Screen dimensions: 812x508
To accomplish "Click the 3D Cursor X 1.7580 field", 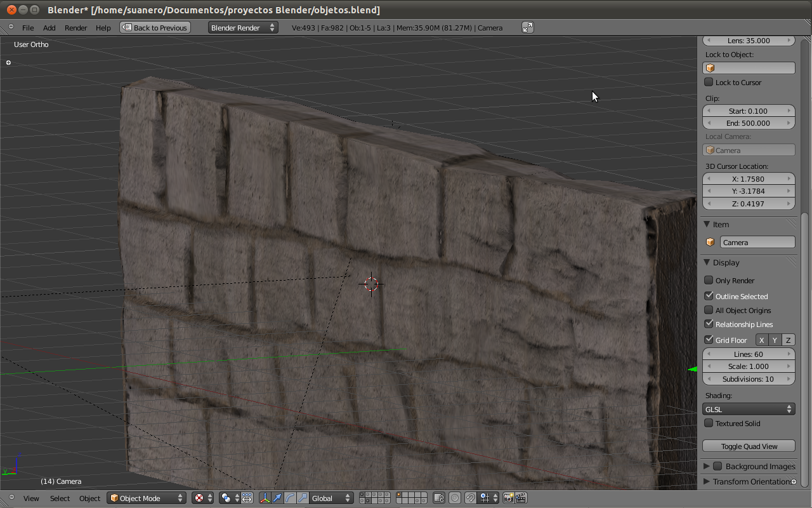I will pyautogui.click(x=749, y=178).
